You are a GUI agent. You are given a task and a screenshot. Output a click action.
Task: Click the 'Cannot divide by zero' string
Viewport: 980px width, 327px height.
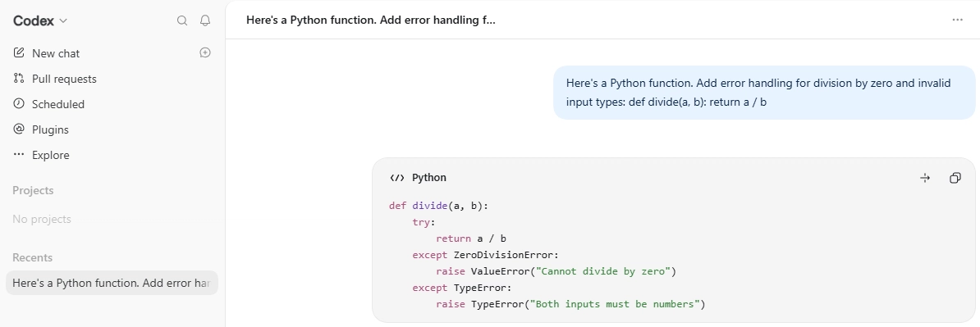pyautogui.click(x=603, y=271)
